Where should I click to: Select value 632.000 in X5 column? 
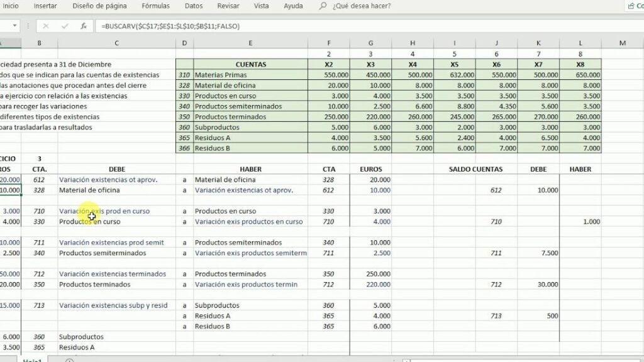click(x=454, y=75)
